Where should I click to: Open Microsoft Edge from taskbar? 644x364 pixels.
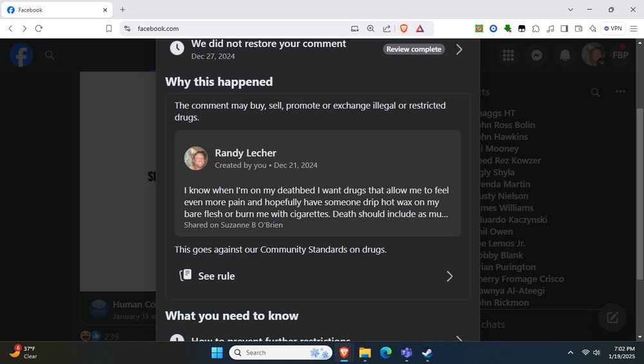click(386, 352)
